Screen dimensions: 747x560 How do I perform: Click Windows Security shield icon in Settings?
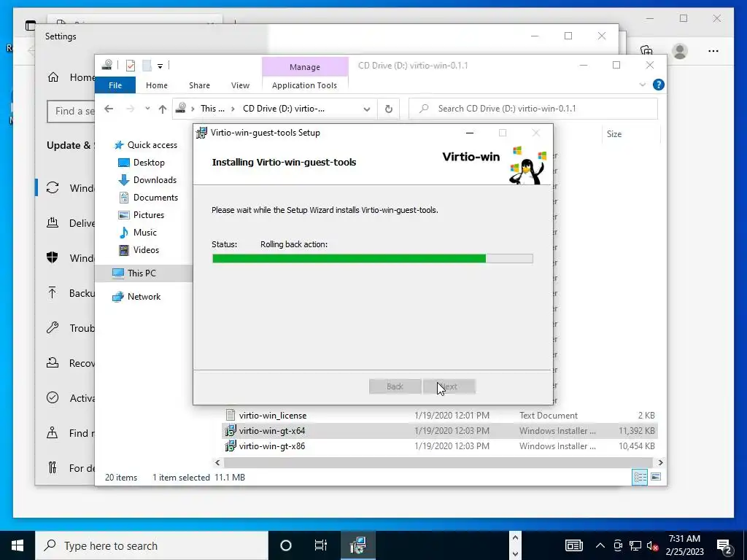(53, 257)
